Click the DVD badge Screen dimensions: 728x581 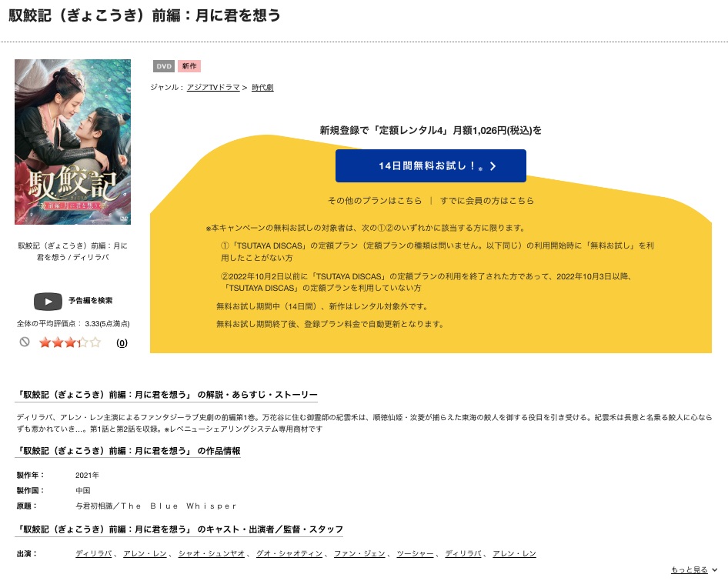click(x=163, y=66)
